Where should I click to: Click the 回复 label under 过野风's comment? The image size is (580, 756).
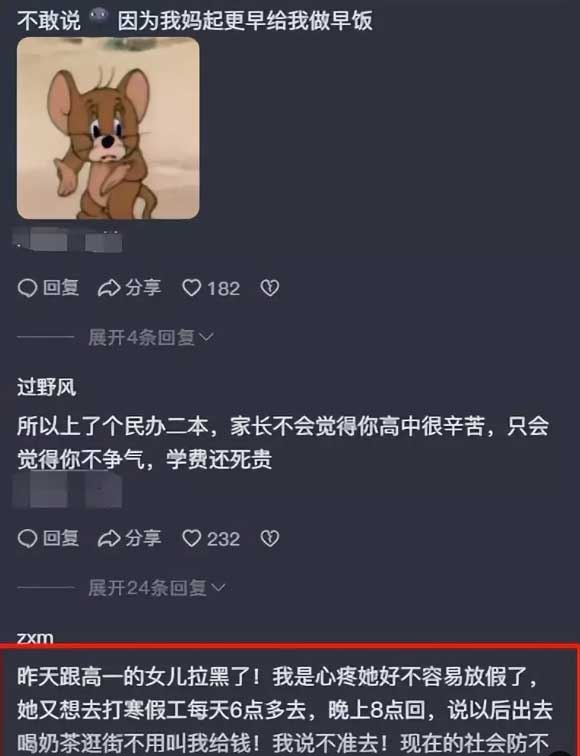[61, 538]
